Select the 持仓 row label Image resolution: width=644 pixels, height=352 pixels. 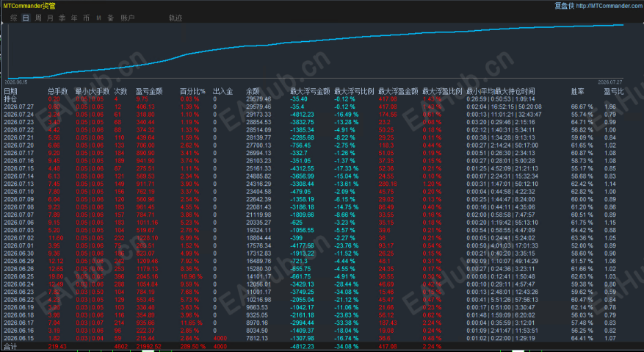10,99
